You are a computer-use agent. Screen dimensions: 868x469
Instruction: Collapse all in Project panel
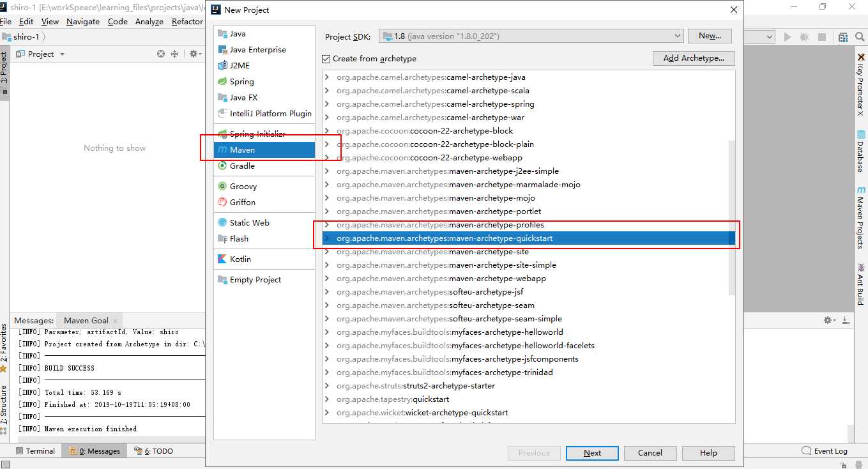(x=174, y=54)
